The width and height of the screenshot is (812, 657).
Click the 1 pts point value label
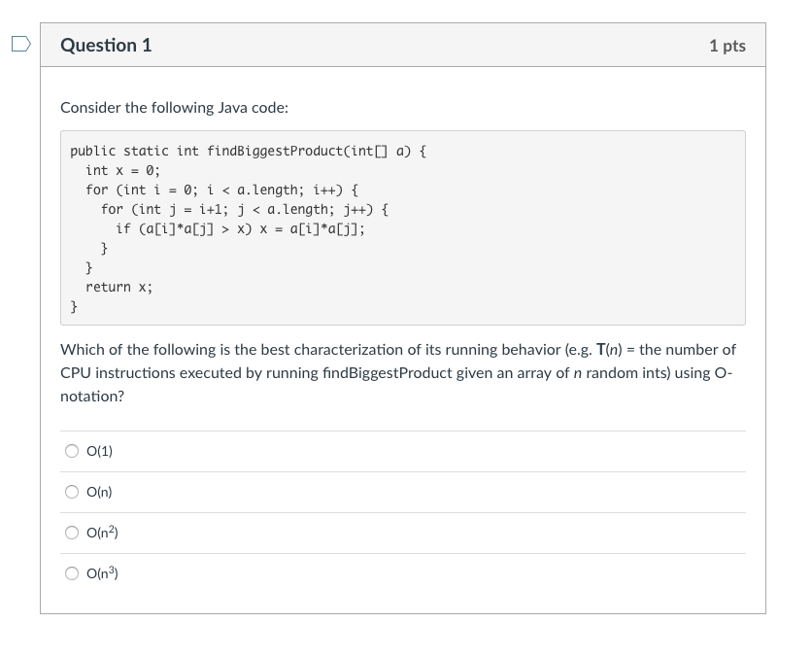(x=728, y=45)
